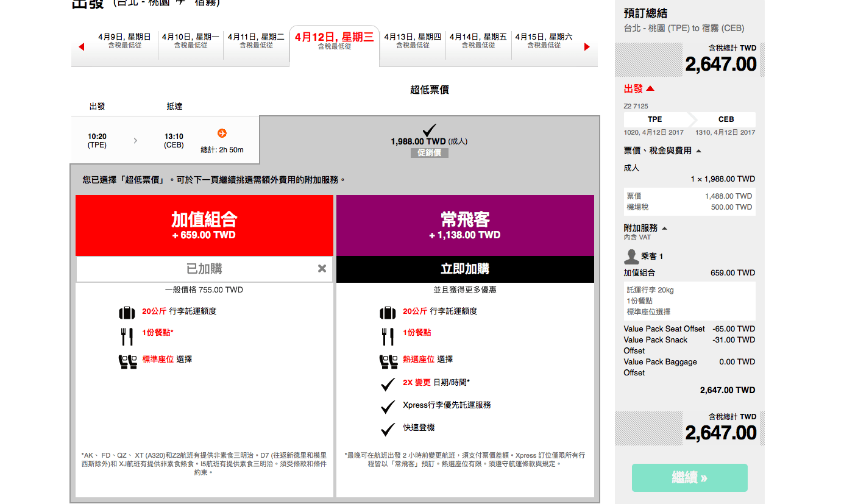The width and height of the screenshot is (844, 504).
Task: Click luggage icon under 常飛客 pack
Action: 388,313
